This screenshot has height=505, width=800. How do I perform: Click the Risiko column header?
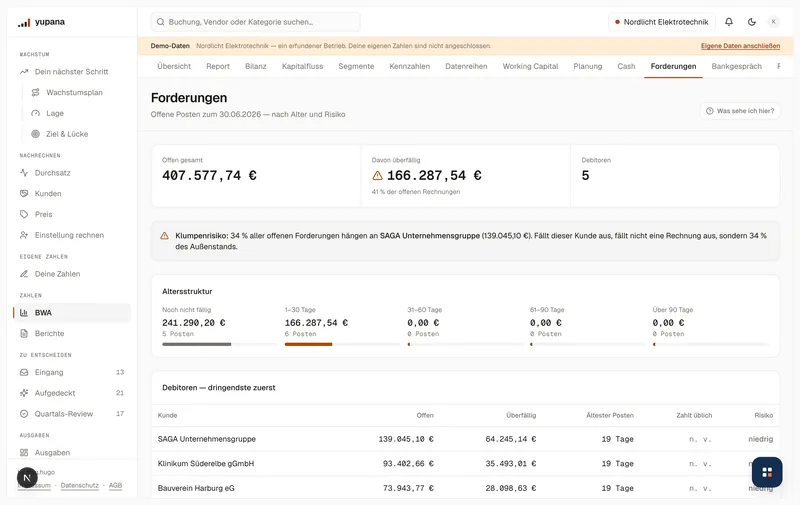coord(764,415)
